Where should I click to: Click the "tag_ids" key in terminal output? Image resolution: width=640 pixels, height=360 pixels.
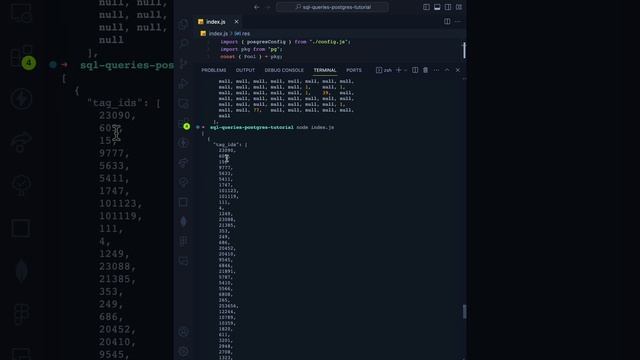point(226,144)
